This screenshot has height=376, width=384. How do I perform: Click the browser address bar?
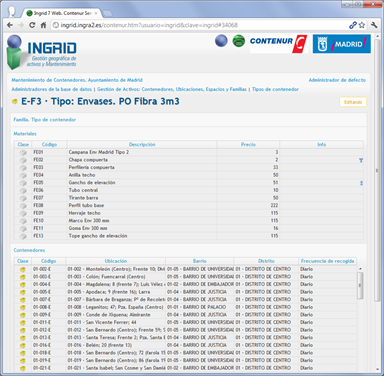pos(199,25)
